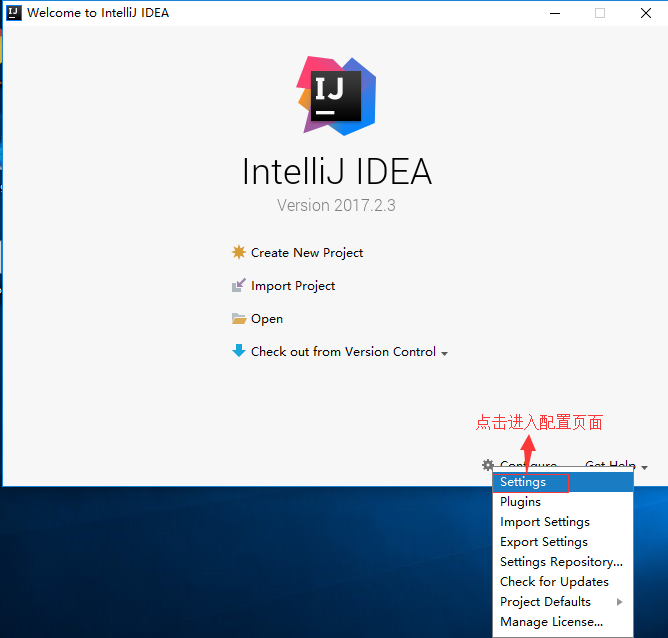Open Manage License... entry
The width and height of the screenshot is (668, 638).
[563, 622]
